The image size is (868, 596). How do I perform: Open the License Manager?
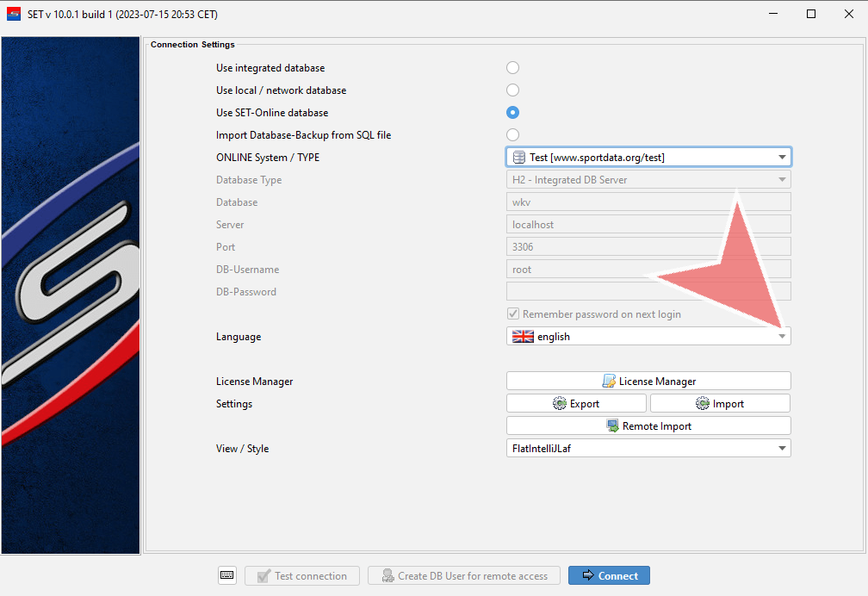(648, 381)
